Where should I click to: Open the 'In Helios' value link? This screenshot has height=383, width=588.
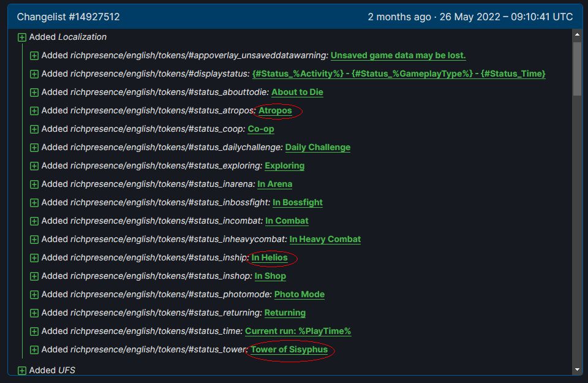pos(269,257)
